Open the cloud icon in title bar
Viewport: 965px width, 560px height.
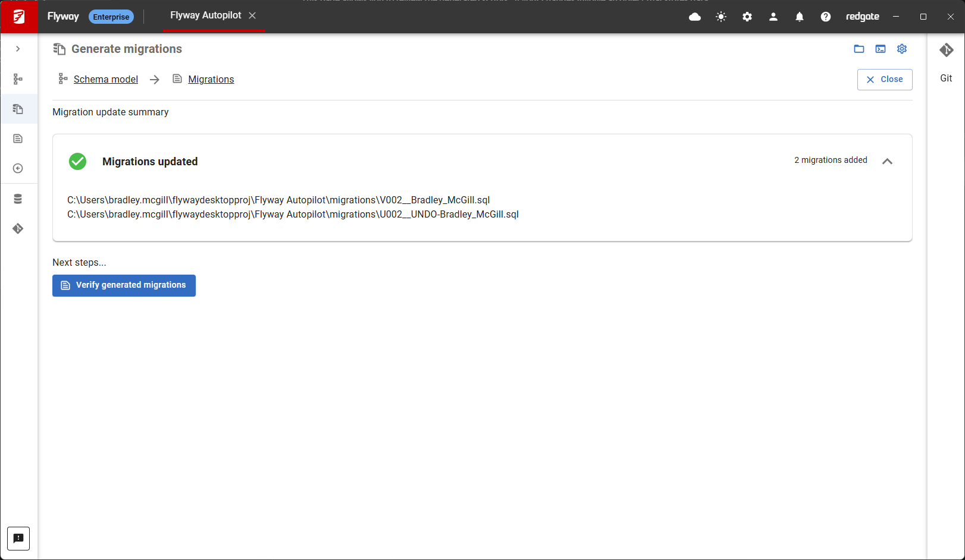695,17
